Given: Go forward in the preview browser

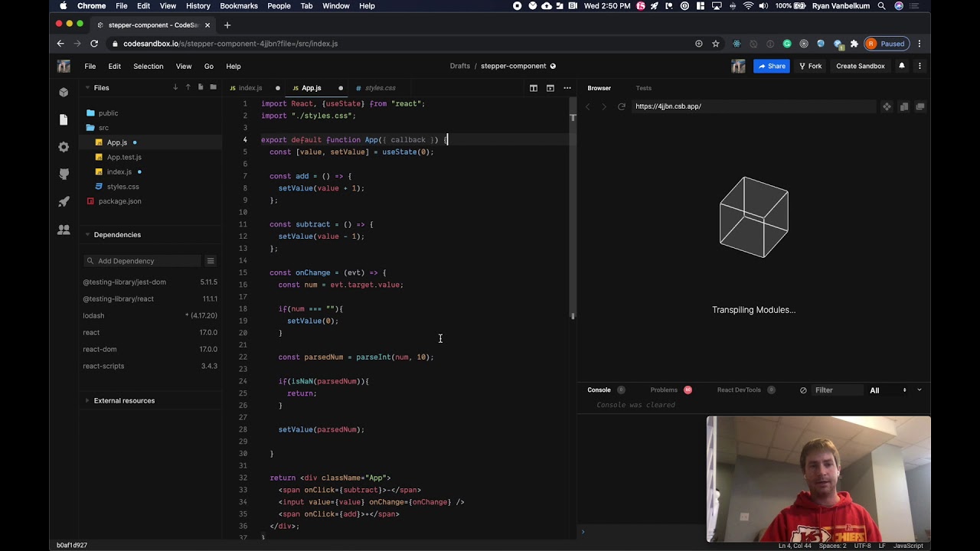Looking at the screenshot, I should pyautogui.click(x=603, y=106).
